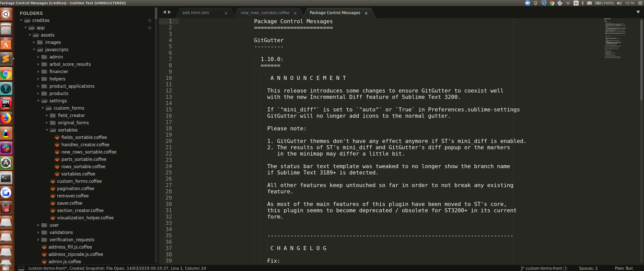Close the edit.html.slim tab
644x271 pixels.
coord(226,13)
